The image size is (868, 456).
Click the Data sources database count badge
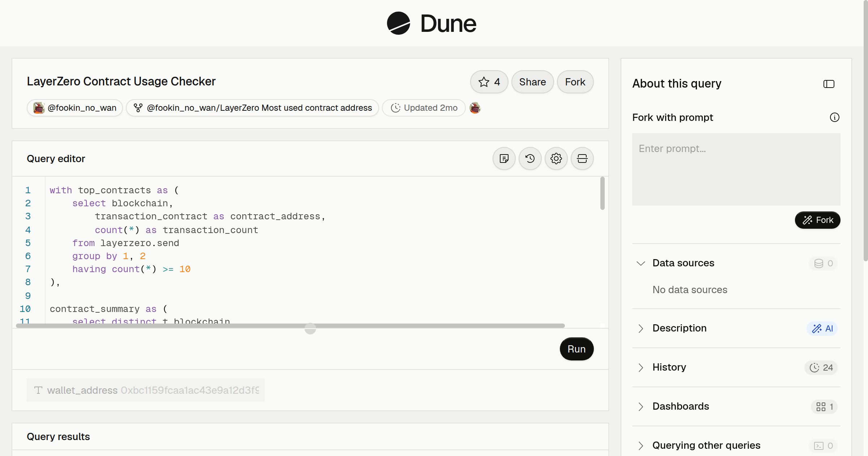[823, 263]
